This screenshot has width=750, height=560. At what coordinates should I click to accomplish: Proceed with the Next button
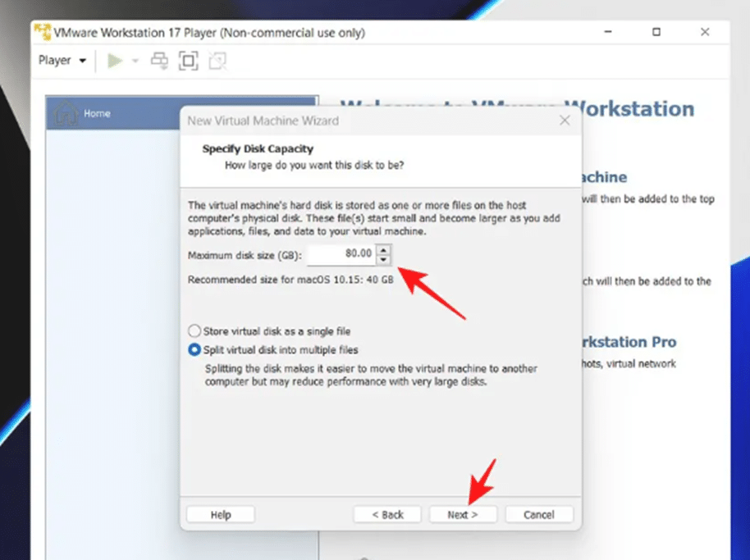click(463, 515)
